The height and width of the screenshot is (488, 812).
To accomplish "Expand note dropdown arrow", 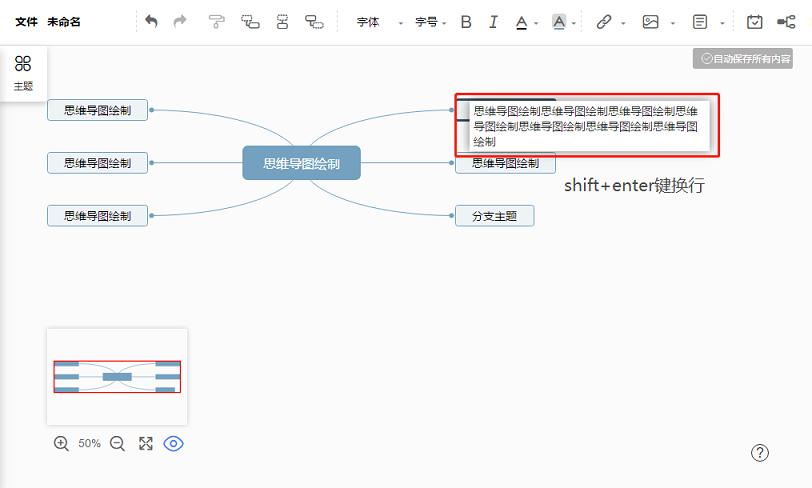I will point(722,23).
